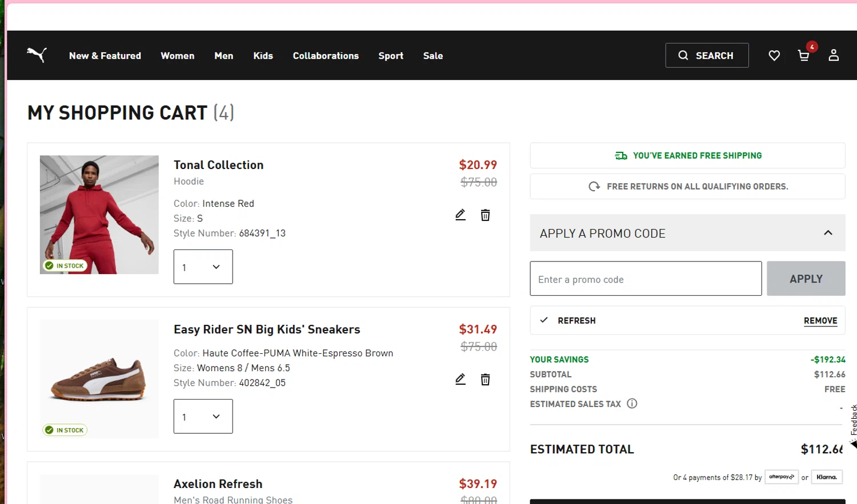Open the Men menu
The image size is (857, 504).
[x=223, y=55]
